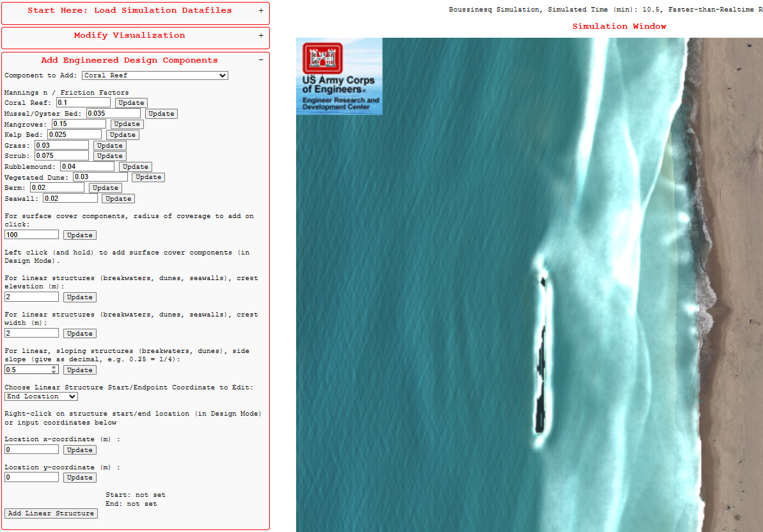763x532 pixels.
Task: Click Update next to Coral Reef friction
Action: (x=131, y=103)
